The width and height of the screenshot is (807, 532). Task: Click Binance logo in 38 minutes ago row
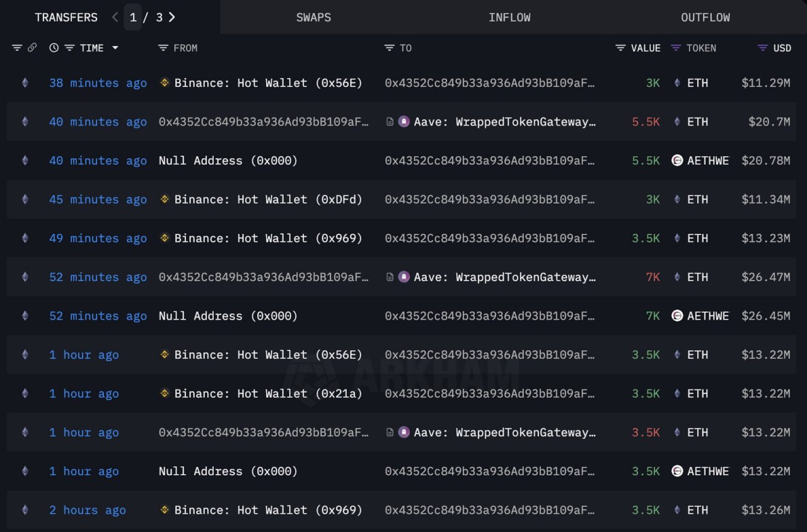point(165,83)
